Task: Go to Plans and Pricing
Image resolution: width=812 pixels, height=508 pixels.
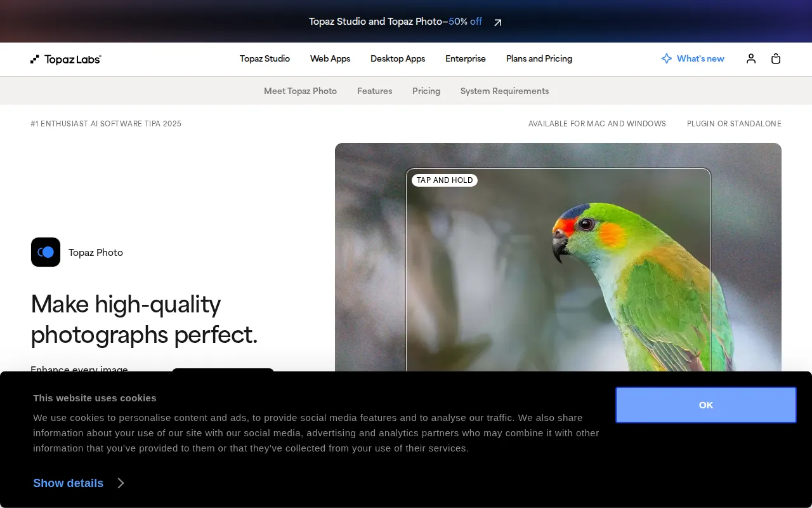Action: point(539,58)
